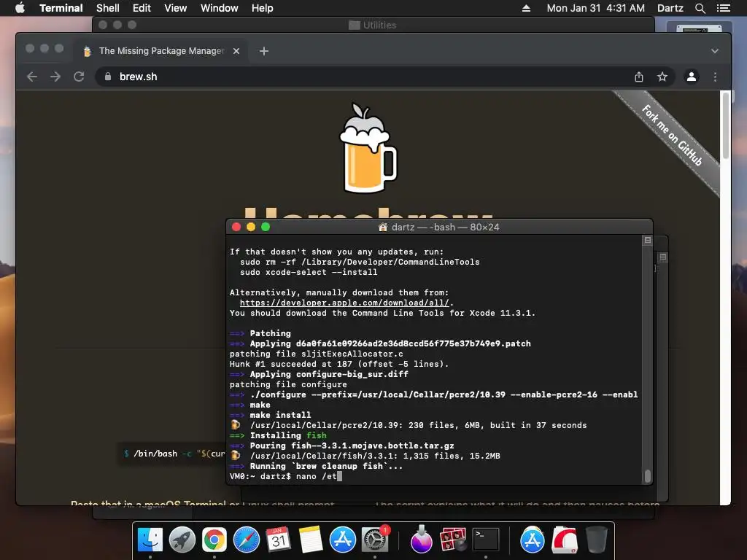Image resolution: width=747 pixels, height=560 pixels.
Task: Open Chrome three-dot menu
Action: click(x=715, y=77)
